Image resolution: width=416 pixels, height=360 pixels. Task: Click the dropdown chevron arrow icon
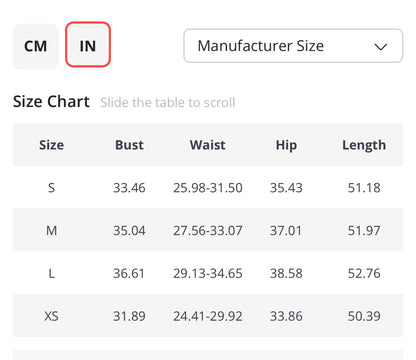coord(380,47)
